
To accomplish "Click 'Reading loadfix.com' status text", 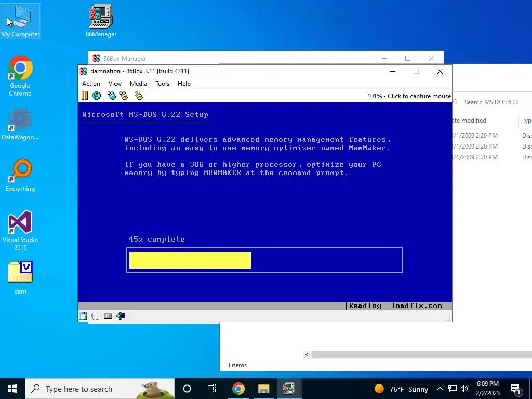I will [395, 305].
